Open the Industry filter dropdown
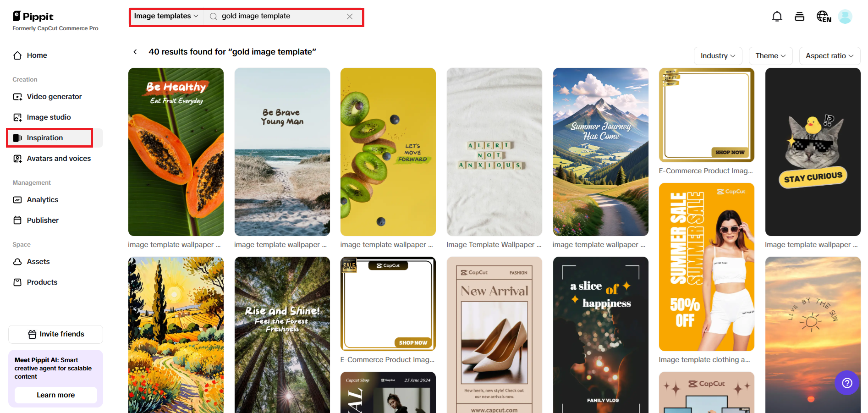 (718, 56)
